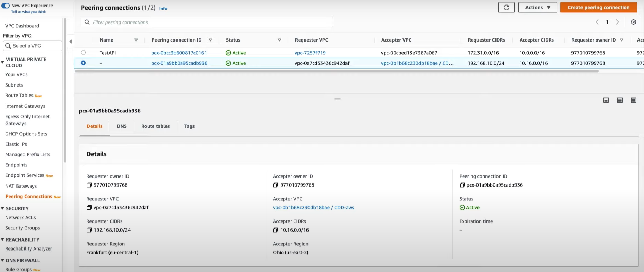
Task: Open Reachability Analyzer in sidebar
Action: pos(29,249)
